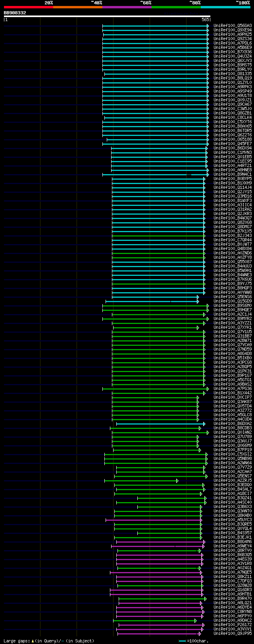
Task: Select hit UniRef100_A3PCG8
Action: pos(233,362)
